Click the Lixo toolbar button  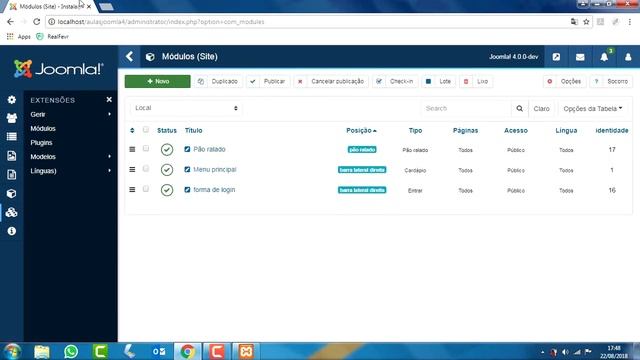coord(476,81)
